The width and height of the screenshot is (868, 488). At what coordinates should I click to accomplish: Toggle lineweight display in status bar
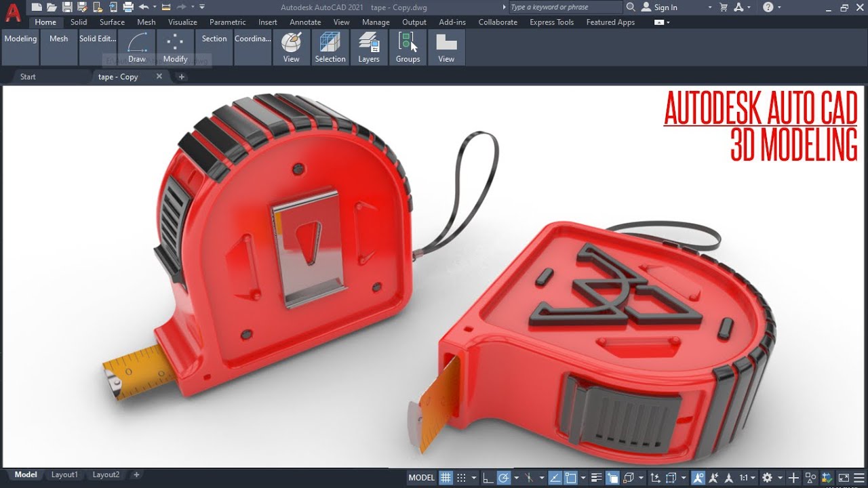pos(596,477)
